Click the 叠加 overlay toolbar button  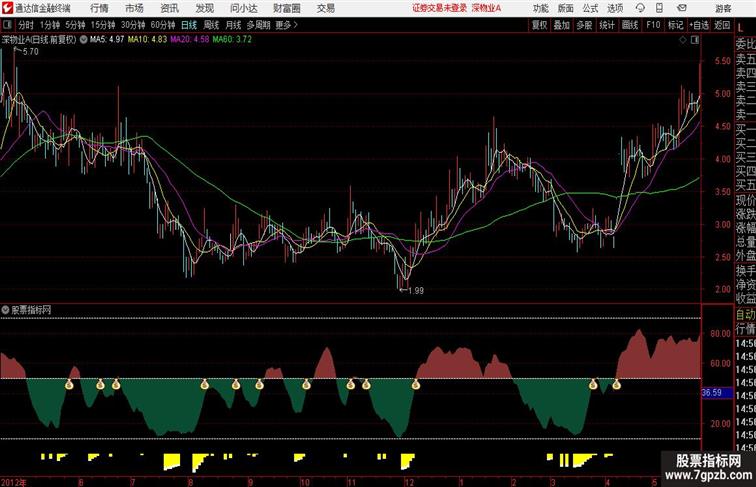click(562, 25)
